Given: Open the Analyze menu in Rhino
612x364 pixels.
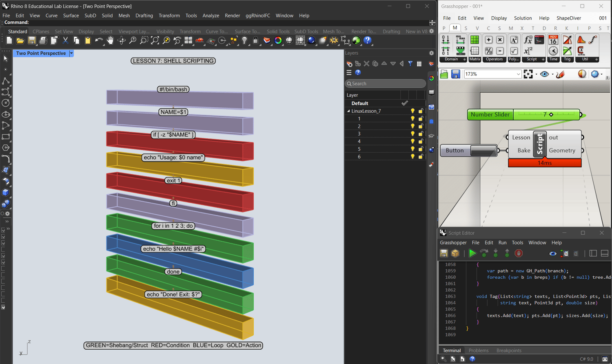Looking at the screenshot, I should click(x=211, y=16).
